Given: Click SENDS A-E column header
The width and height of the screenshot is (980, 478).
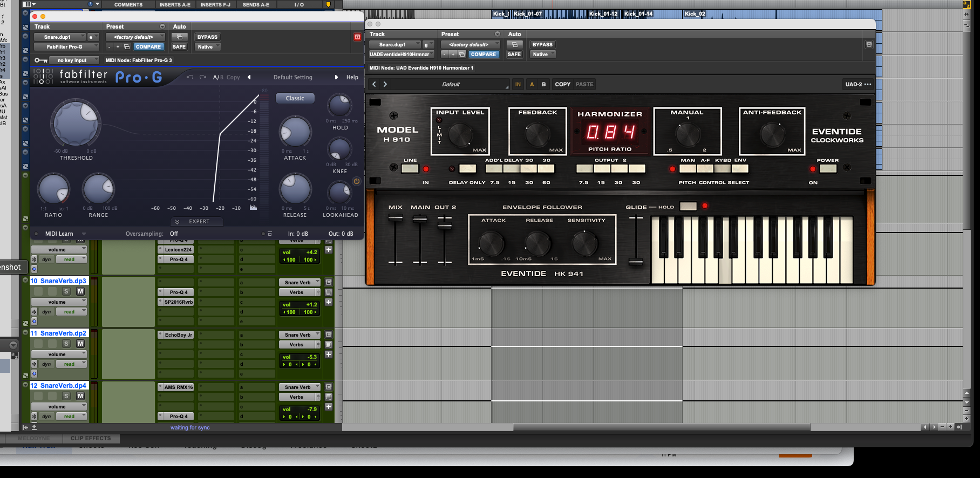Looking at the screenshot, I should (x=256, y=5).
